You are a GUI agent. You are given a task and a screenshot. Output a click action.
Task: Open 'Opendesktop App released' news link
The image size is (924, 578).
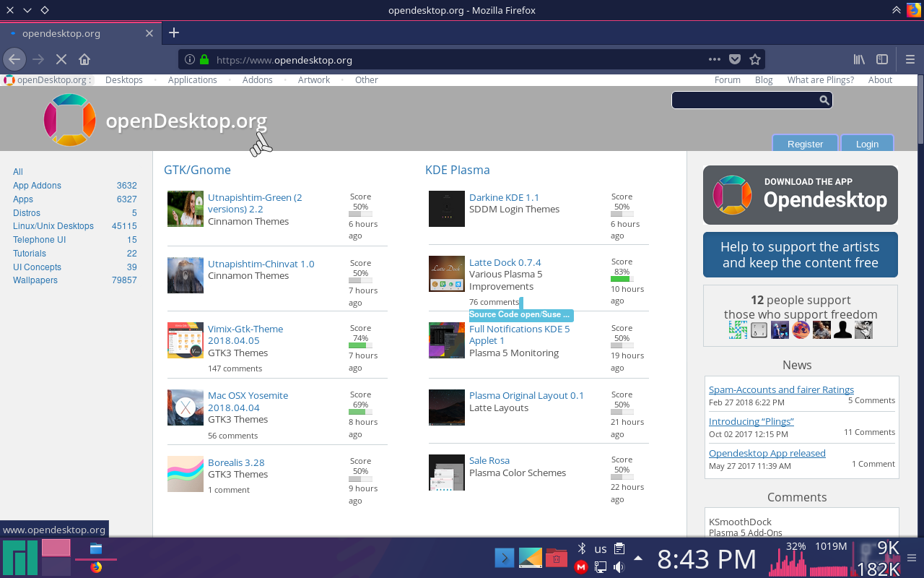(x=767, y=453)
